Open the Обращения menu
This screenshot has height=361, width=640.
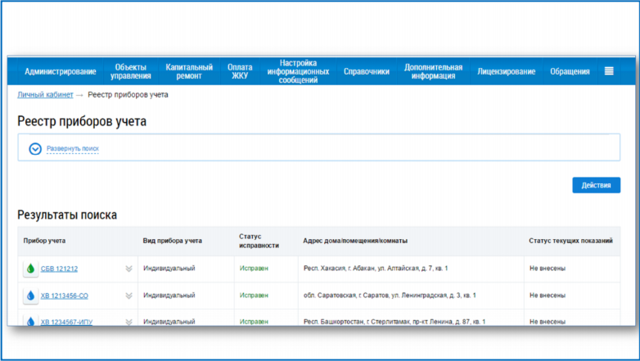[x=570, y=71]
